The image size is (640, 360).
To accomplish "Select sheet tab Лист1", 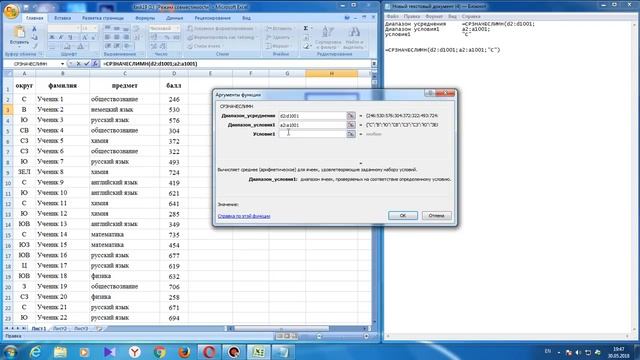I will pyautogui.click(x=39, y=329).
